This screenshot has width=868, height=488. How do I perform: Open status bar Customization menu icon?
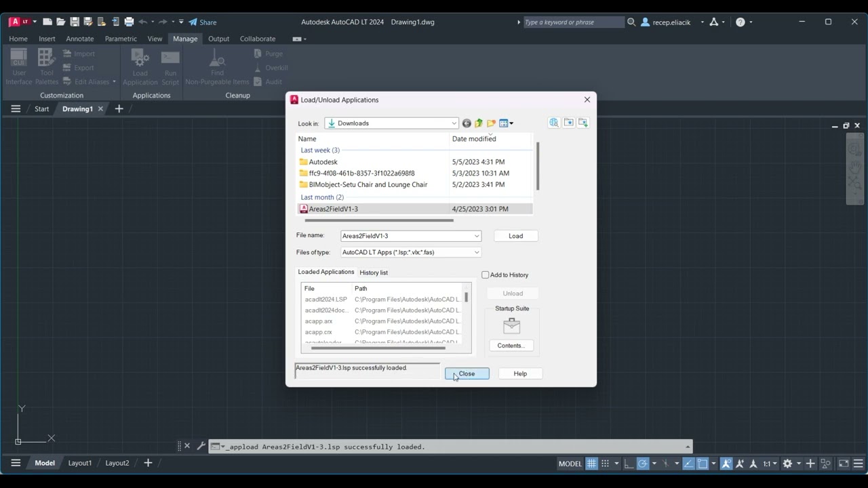click(859, 464)
